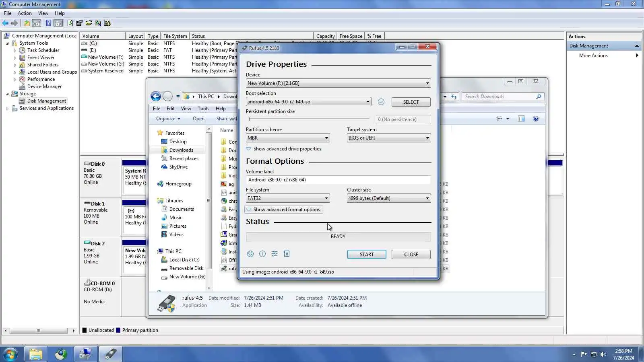Open the Boot selection dropdown with android iso
Image resolution: width=644 pixels, height=362 pixels.
coord(308,102)
